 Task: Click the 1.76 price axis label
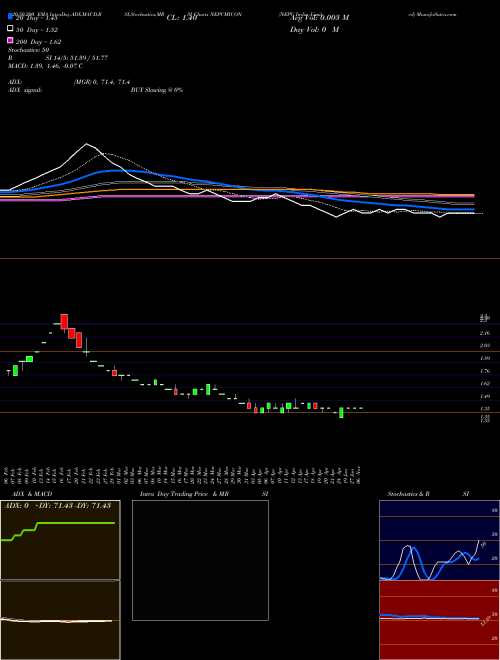point(484,371)
